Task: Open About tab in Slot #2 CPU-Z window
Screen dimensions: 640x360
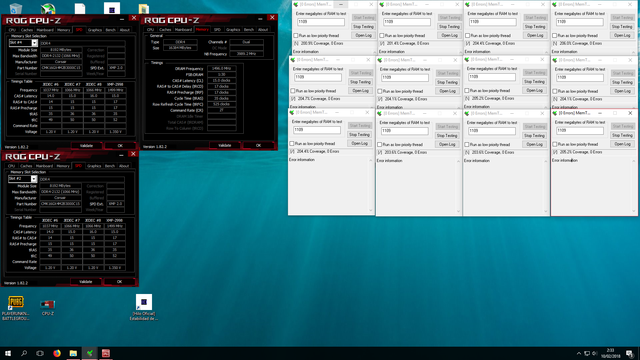Action: tap(124, 166)
